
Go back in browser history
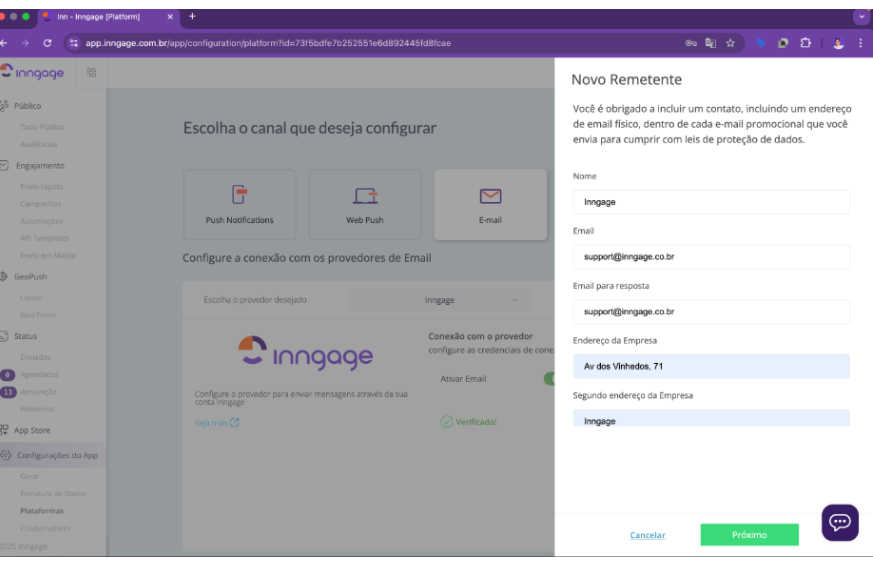click(4, 43)
